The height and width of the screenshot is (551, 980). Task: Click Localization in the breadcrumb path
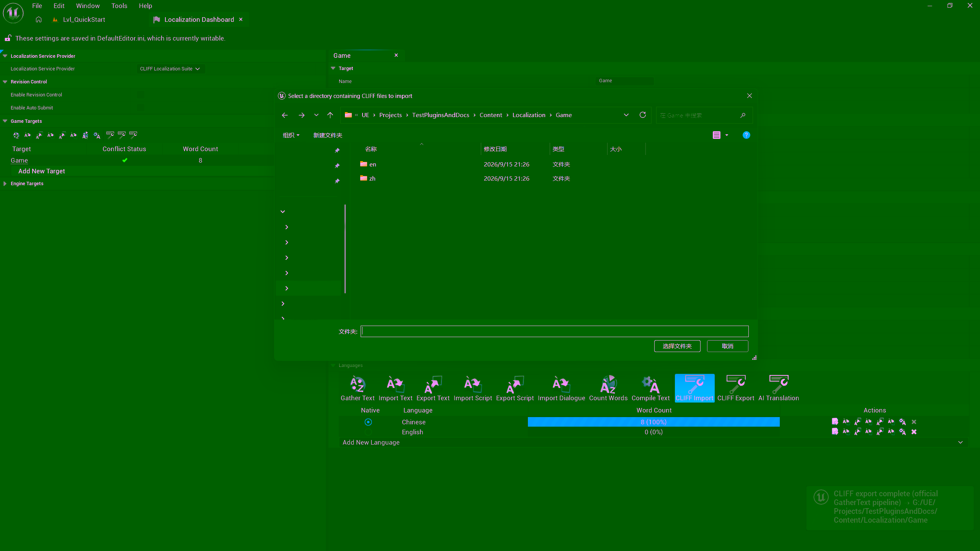529,115
